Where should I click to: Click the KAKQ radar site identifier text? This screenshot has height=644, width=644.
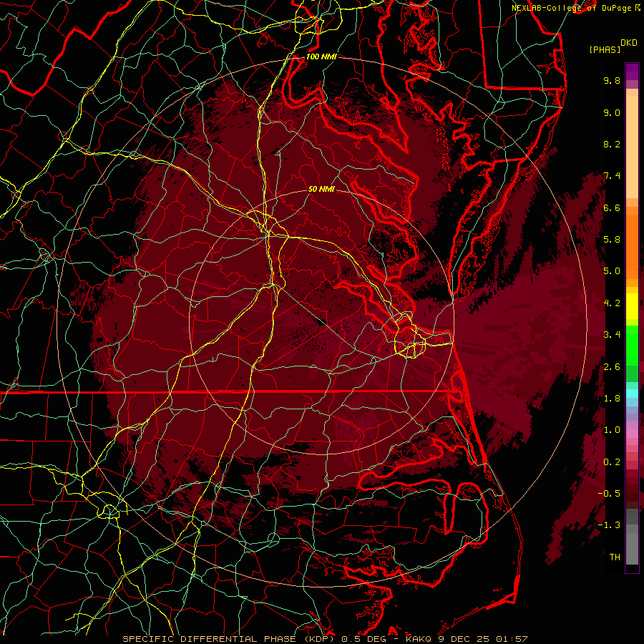pos(419,639)
